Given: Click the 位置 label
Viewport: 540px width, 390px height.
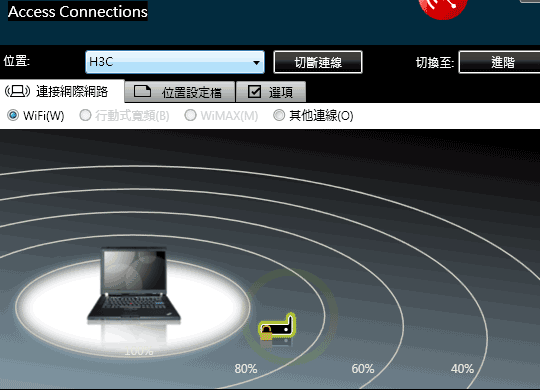Looking at the screenshot, I should (x=17, y=61).
